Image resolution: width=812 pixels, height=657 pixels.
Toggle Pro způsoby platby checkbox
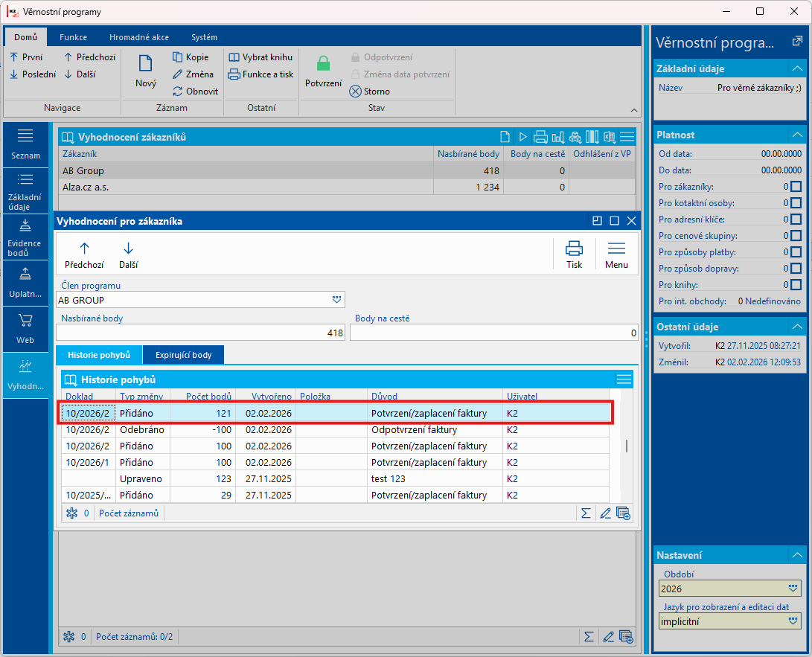[x=796, y=252]
